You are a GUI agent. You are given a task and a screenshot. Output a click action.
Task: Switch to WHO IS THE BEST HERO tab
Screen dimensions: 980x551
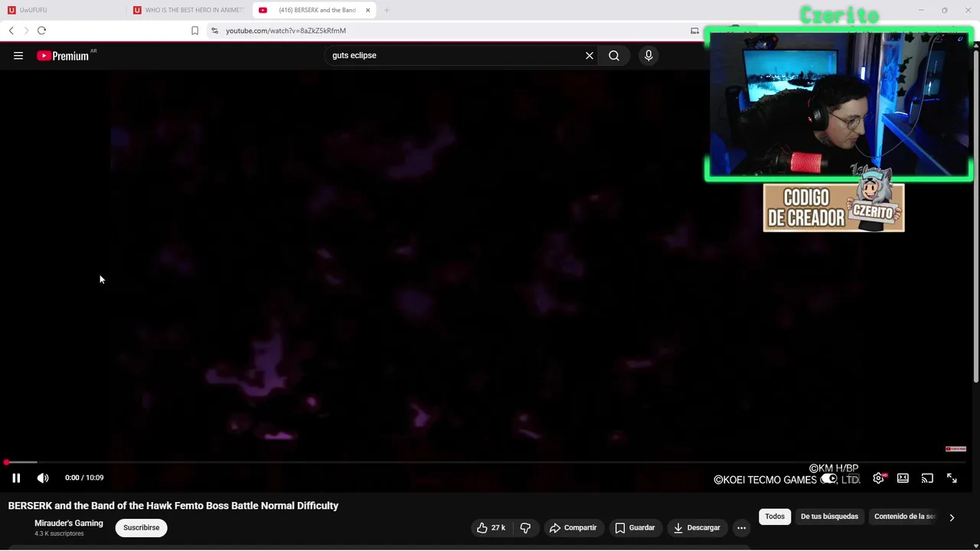[x=189, y=10]
